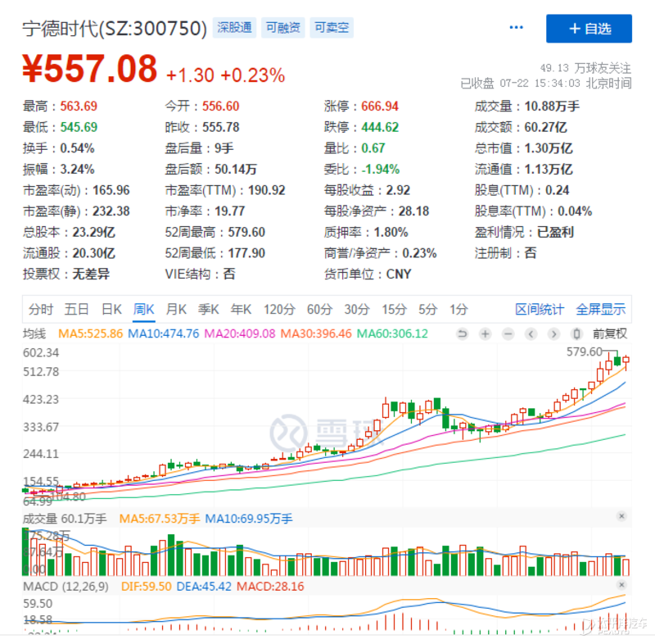This screenshot has height=644, width=655.
Task: Click the 成交额 value 60.27亿
Action: pyautogui.click(x=545, y=127)
